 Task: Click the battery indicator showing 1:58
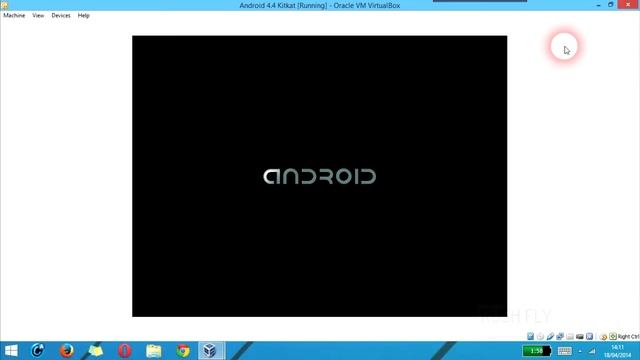pyautogui.click(x=536, y=351)
